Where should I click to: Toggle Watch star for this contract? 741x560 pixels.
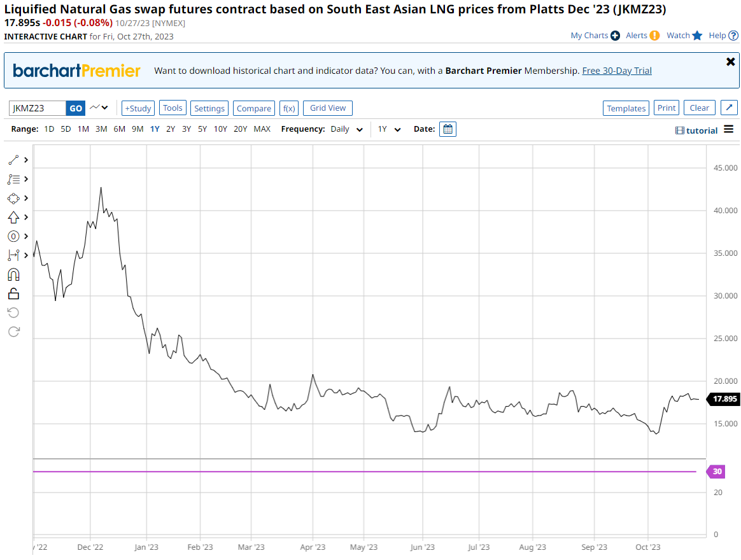click(x=697, y=36)
